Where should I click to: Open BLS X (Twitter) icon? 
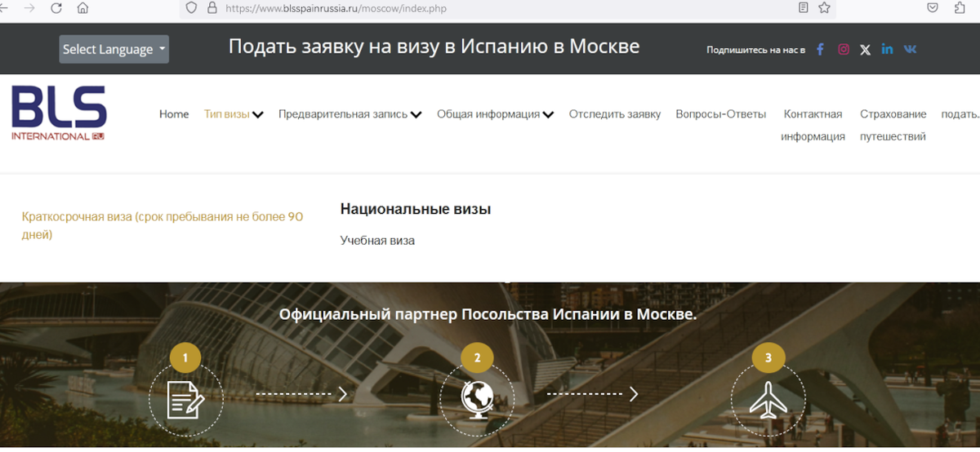point(866,50)
